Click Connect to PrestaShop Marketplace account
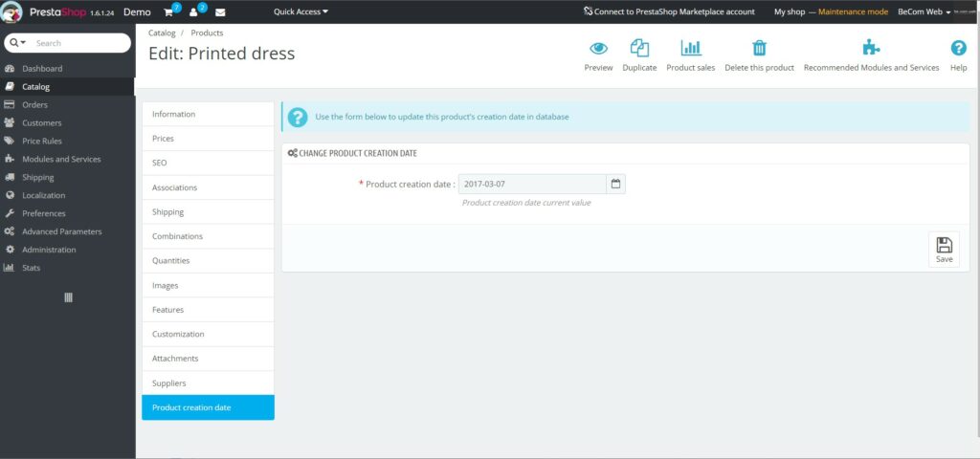 coord(669,11)
